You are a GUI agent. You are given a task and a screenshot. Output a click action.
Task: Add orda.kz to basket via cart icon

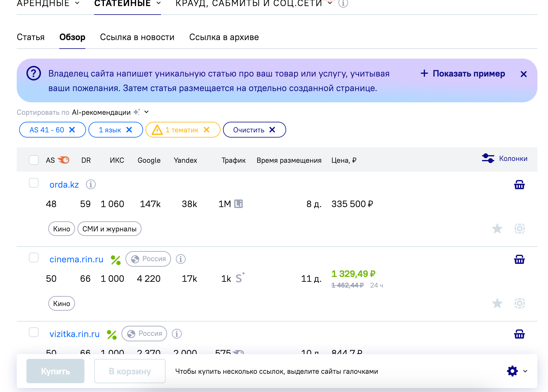point(519,185)
